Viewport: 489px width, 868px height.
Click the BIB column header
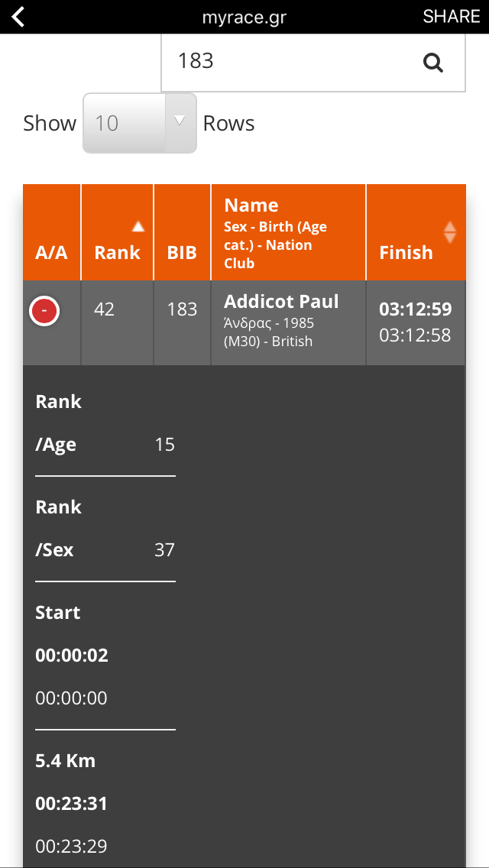click(182, 252)
